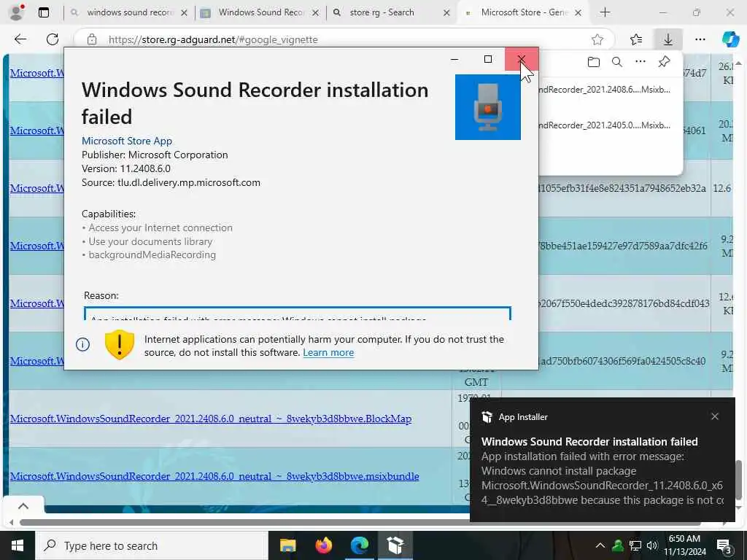Launch Firefox from taskbar

(x=323, y=545)
